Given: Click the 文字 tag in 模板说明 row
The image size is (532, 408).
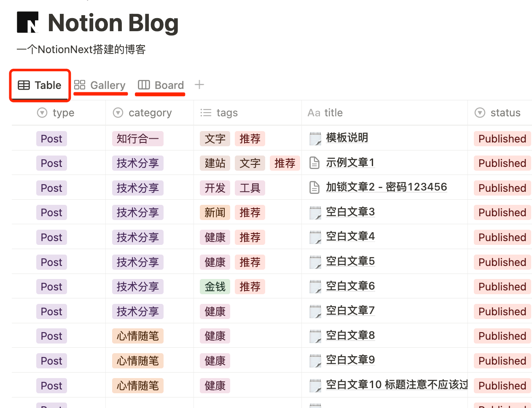Looking at the screenshot, I should coord(215,139).
